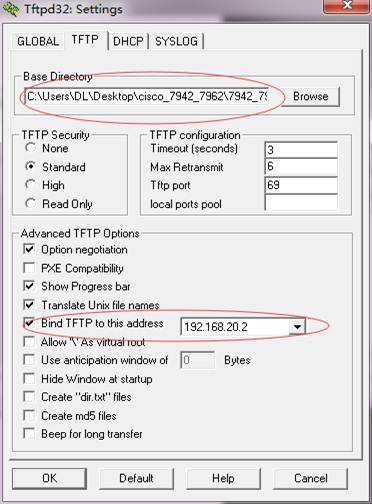The width and height of the screenshot is (372, 504).
Task: Click the Default button
Action: click(x=136, y=478)
